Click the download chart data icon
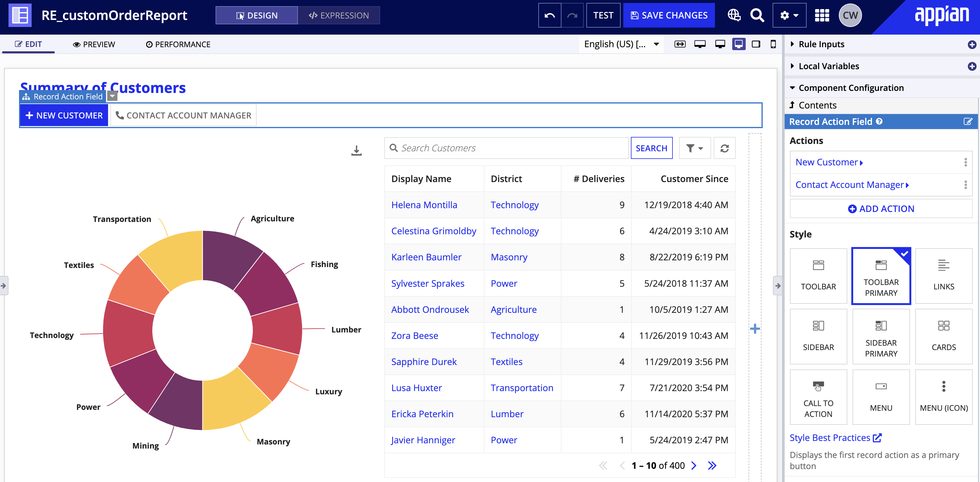The image size is (980, 482). 356,150
